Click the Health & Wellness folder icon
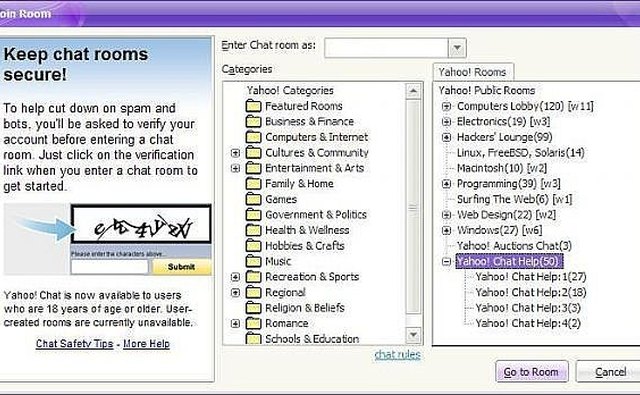Viewport: 640px width, 395px height. click(253, 231)
